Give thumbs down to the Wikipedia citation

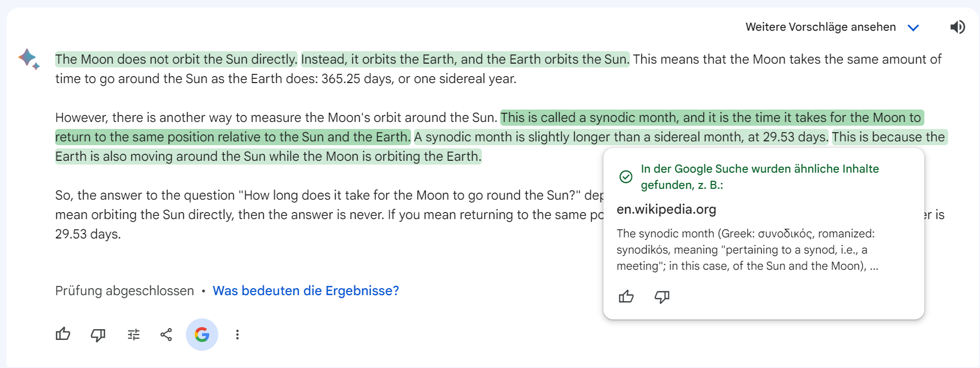[662, 296]
